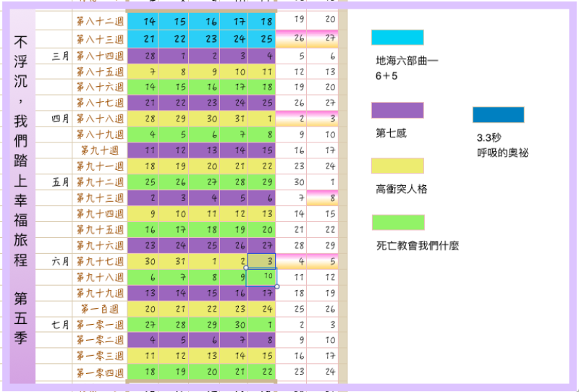Click the green 死亡教會我們什麼 legend swatch
579x392 pixels.
(398, 222)
